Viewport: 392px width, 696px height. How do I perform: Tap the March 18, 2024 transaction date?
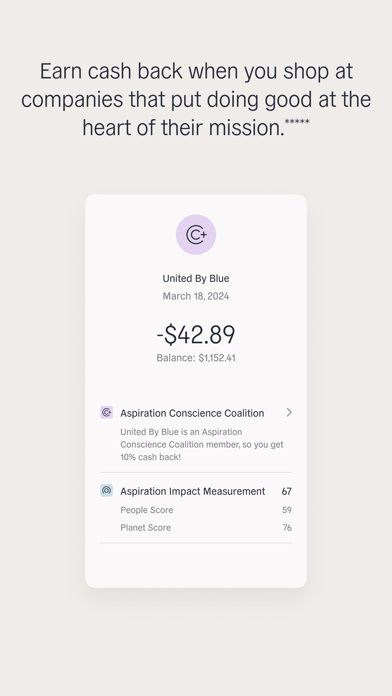coord(196,296)
